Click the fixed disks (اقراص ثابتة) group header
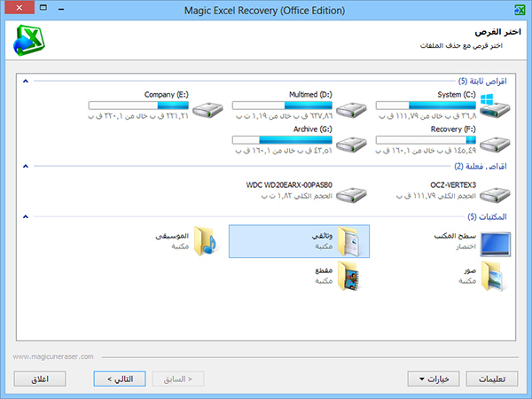532x399 pixels. tap(482, 81)
